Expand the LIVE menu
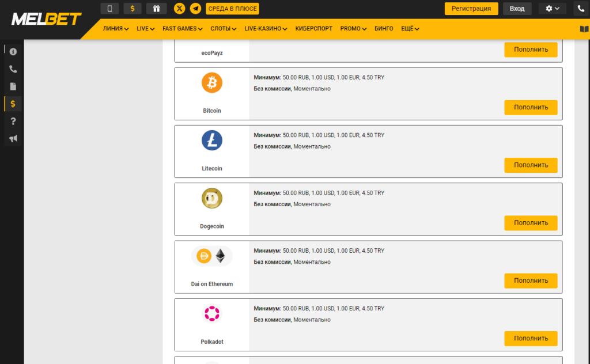590x364 pixels. [146, 29]
